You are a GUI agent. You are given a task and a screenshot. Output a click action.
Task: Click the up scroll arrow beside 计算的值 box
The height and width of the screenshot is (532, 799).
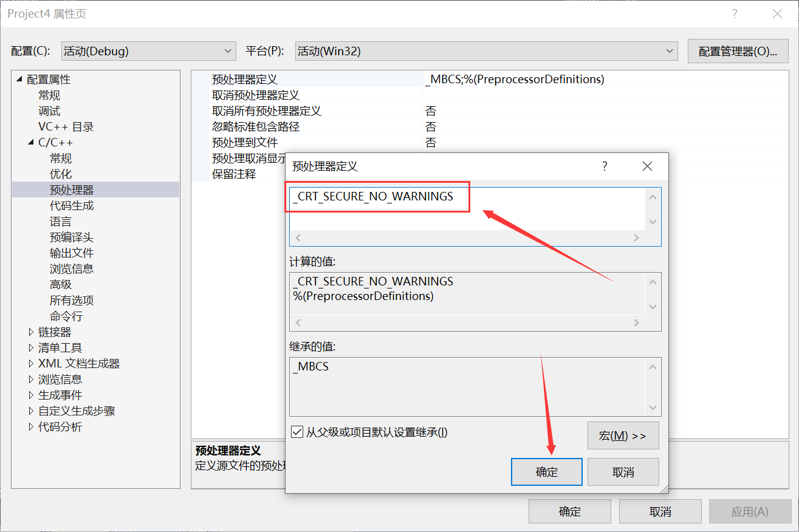tap(653, 281)
